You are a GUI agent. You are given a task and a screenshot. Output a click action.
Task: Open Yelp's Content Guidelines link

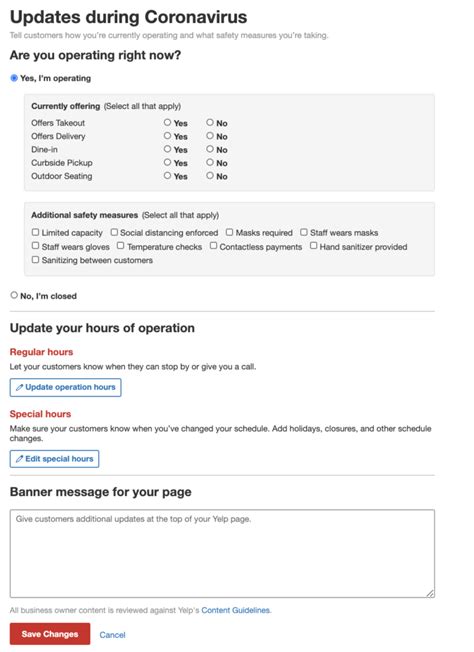pyautogui.click(x=236, y=610)
